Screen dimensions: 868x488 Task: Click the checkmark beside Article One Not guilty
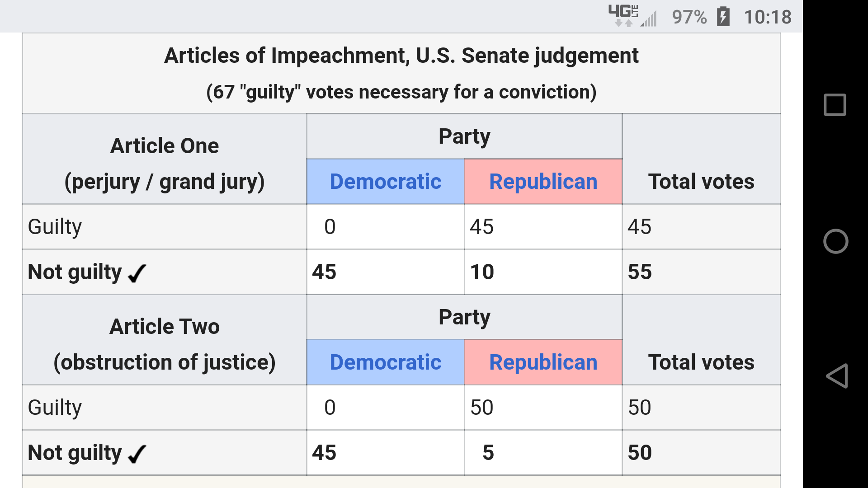tap(137, 273)
